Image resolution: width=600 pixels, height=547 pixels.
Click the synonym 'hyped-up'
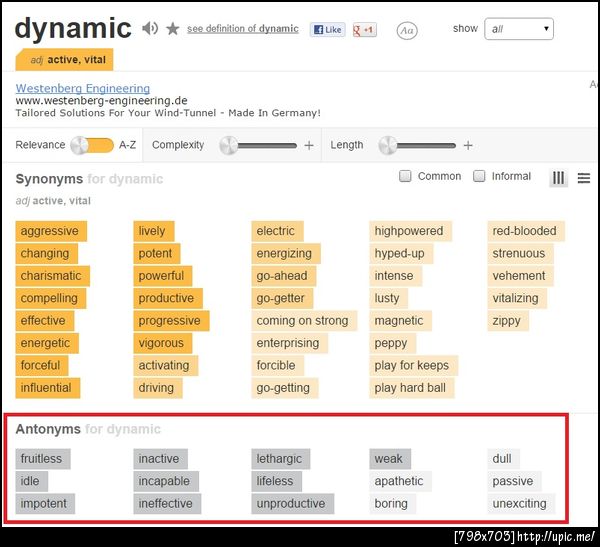tap(401, 253)
